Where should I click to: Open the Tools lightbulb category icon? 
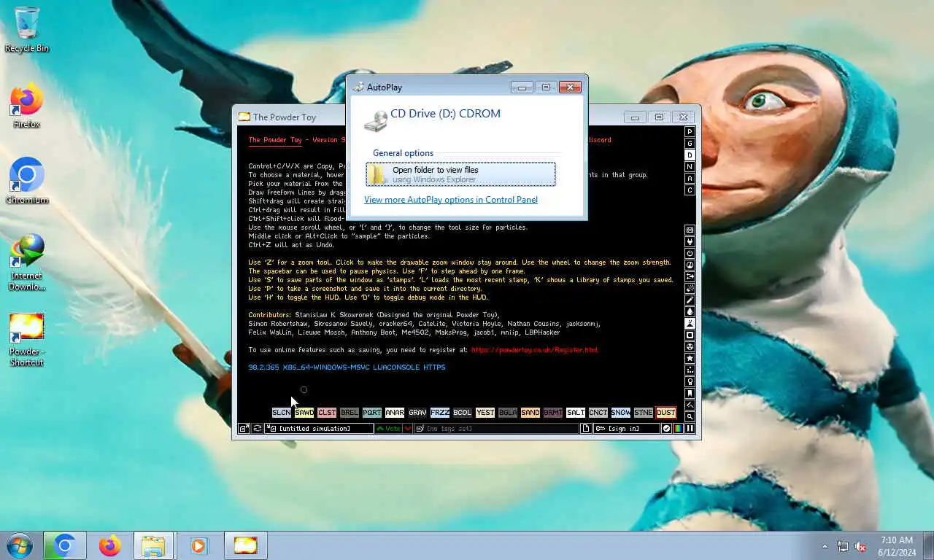tap(690, 381)
